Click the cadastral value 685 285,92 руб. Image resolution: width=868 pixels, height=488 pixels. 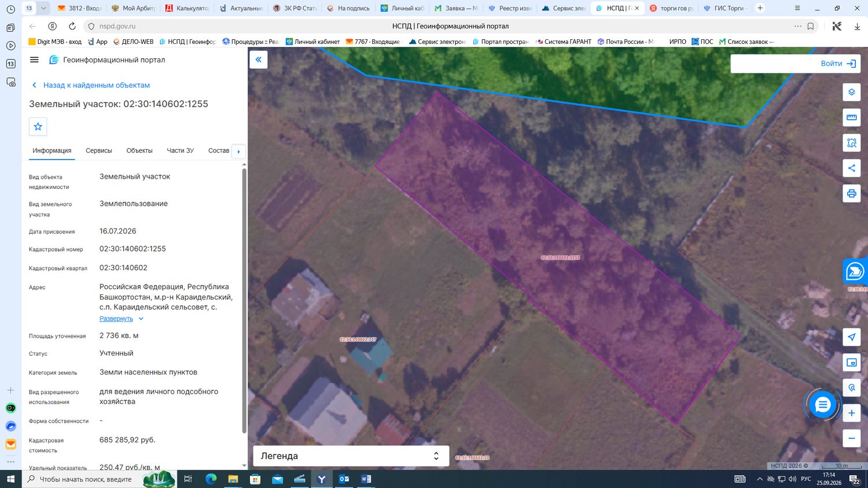coord(127,439)
